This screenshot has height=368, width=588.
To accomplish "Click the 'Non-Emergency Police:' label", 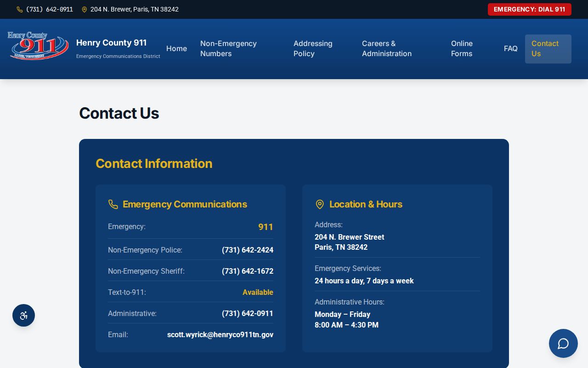I will point(145,250).
